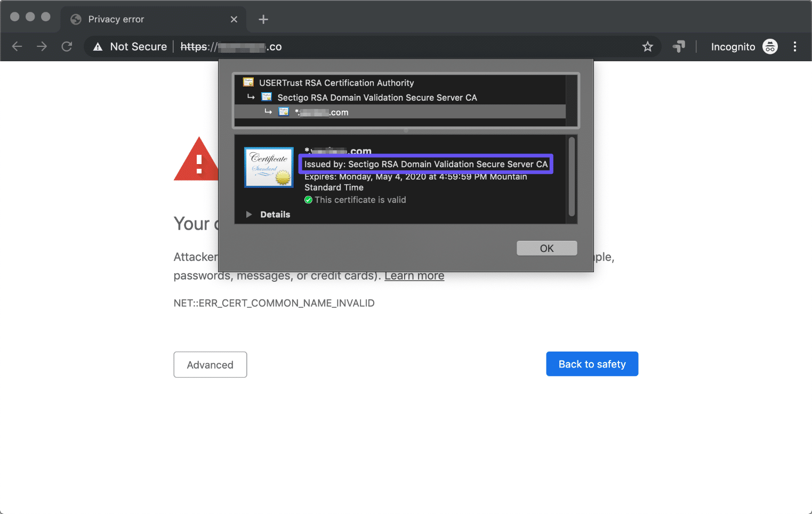
Task: Select the USERTrust RSA Certification Authority entry
Action: point(336,83)
